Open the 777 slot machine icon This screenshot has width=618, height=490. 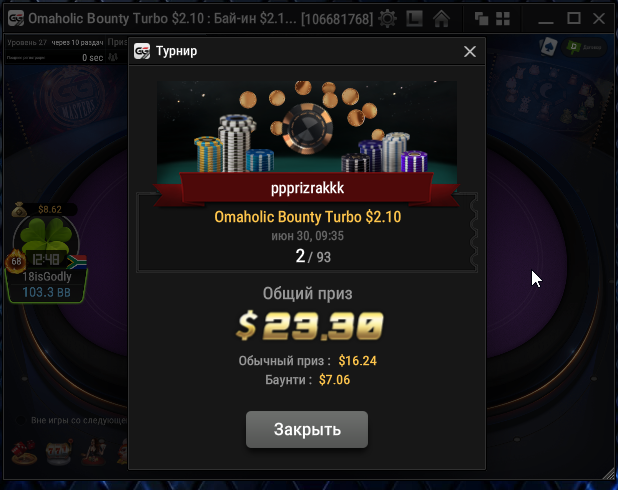click(x=59, y=452)
